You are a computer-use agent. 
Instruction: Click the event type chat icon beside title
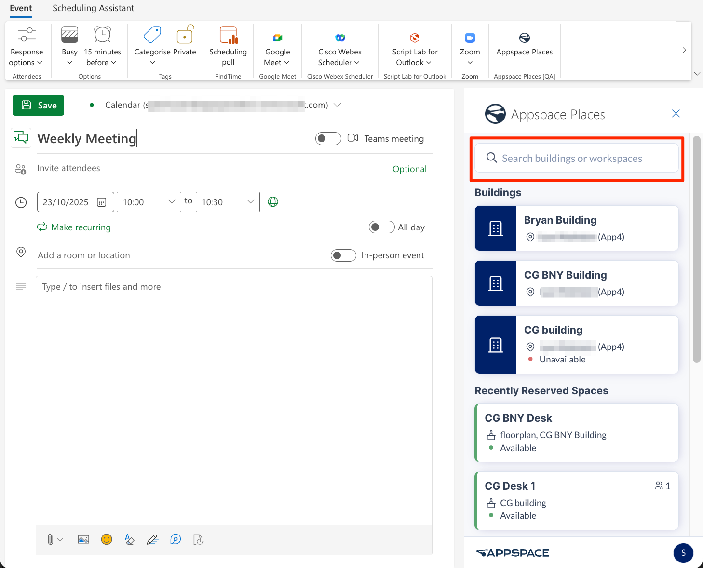(21, 137)
